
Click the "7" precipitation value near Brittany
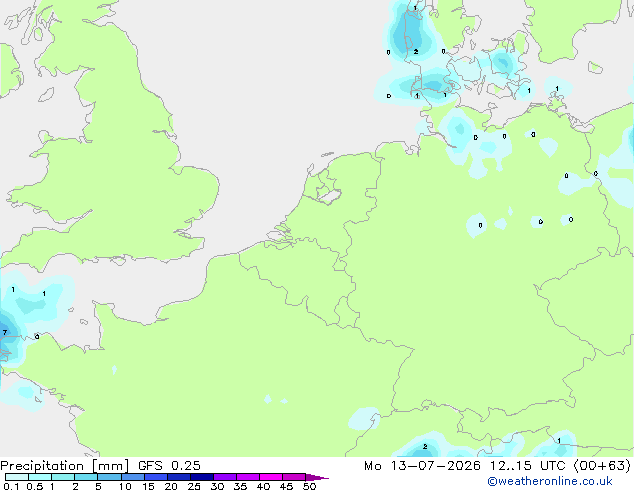pyautogui.click(x=4, y=332)
